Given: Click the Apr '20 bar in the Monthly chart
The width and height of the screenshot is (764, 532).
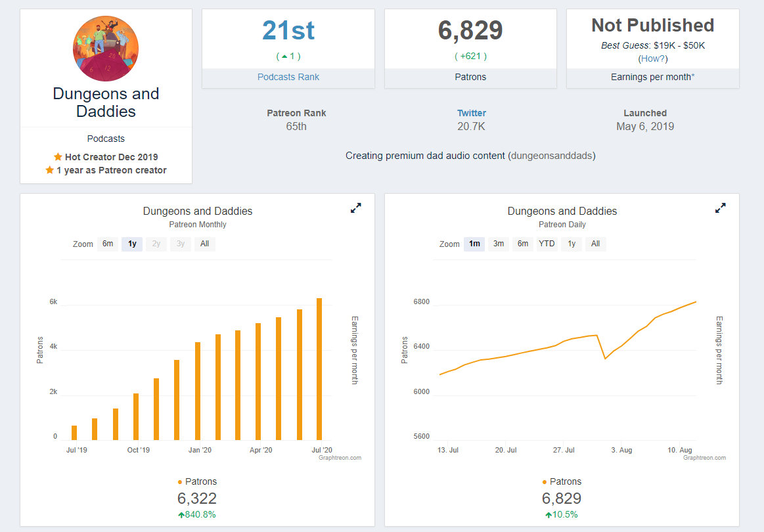Looking at the screenshot, I should tap(258, 382).
